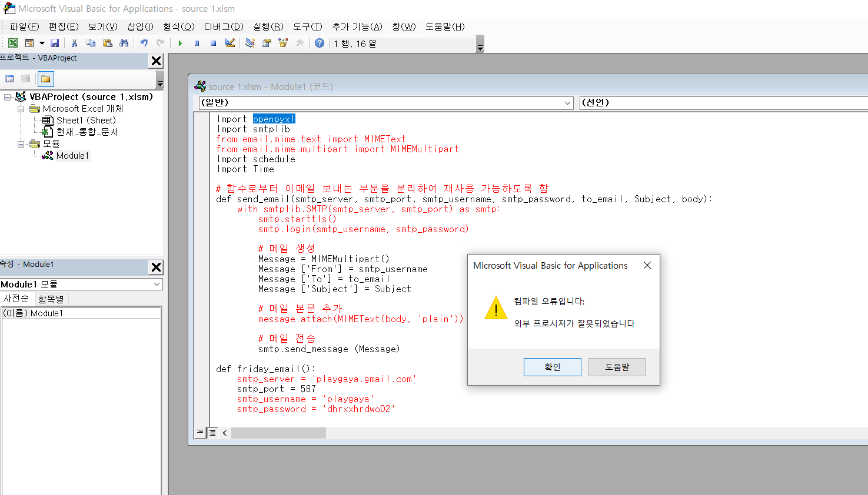Image resolution: width=868 pixels, height=495 pixels.
Task: Click the Undo arrow icon
Action: point(144,43)
